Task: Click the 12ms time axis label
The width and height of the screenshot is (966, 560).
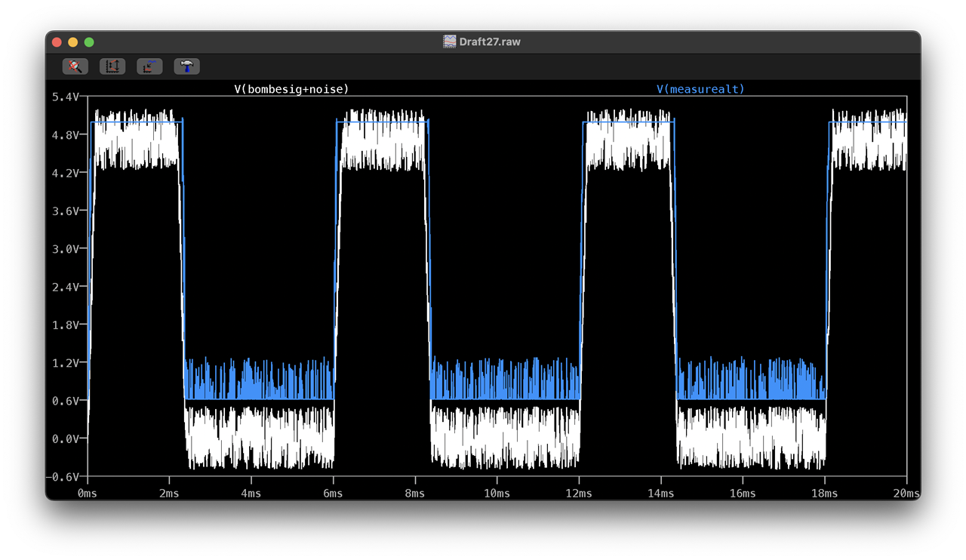Action: 579,494
